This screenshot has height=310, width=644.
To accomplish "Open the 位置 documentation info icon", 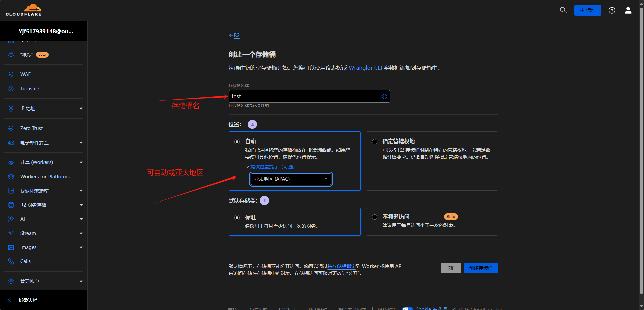I will coord(252,124).
